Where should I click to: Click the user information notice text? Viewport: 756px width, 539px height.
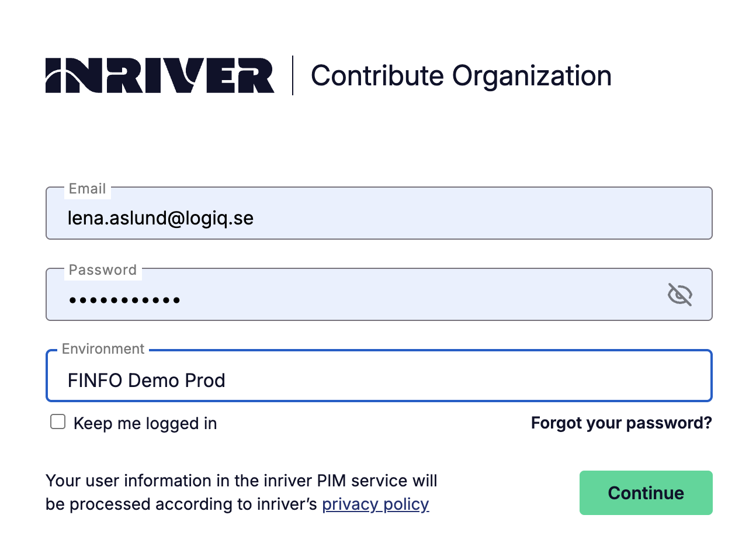[241, 481]
